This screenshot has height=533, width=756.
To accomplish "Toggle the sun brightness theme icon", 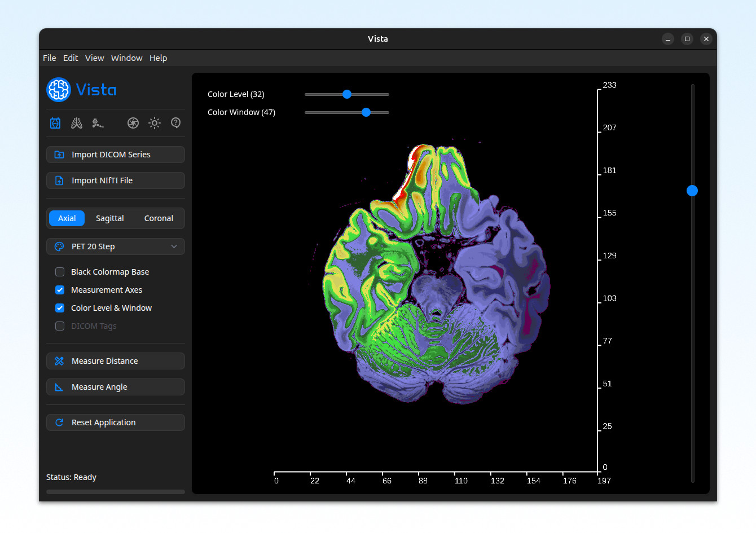I will (155, 123).
